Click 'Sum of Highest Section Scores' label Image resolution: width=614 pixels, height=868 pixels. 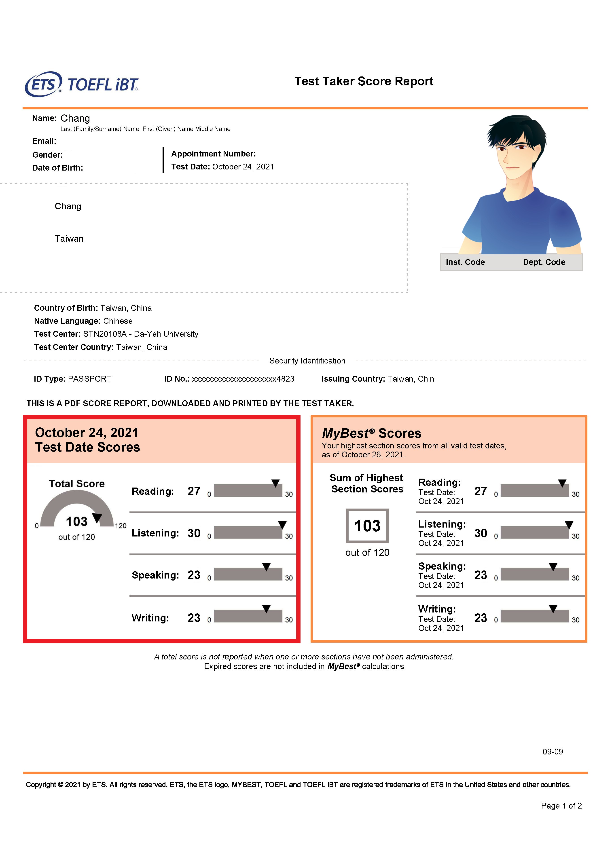point(367,484)
